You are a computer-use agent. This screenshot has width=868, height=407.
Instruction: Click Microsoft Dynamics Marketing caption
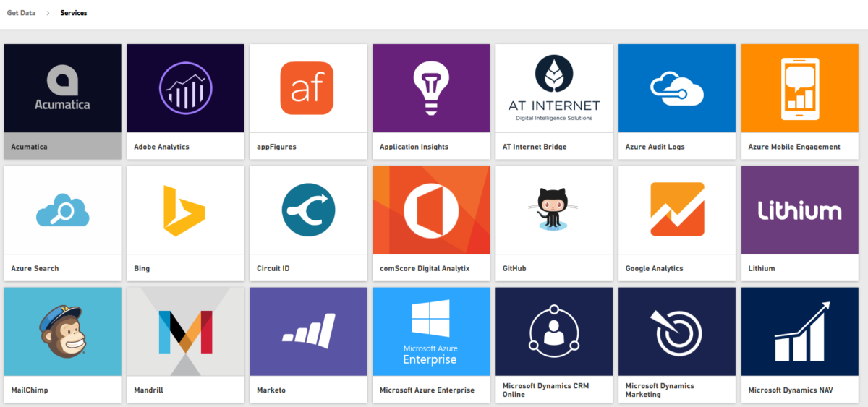[x=660, y=390]
